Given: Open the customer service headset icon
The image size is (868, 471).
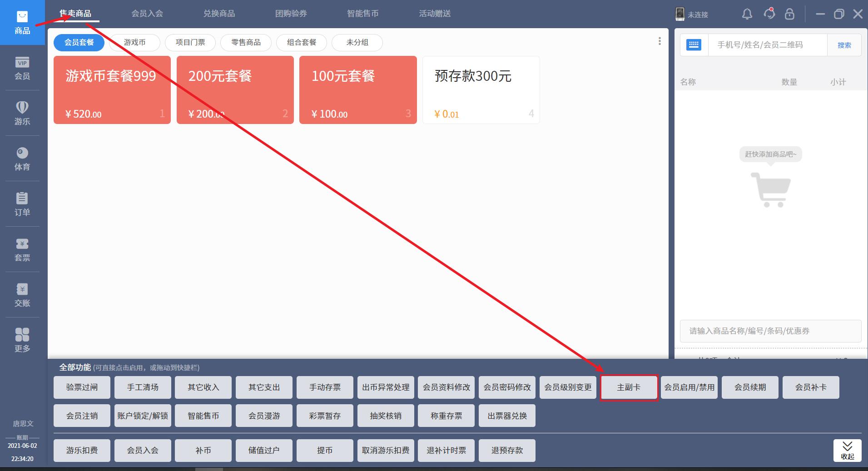Looking at the screenshot, I should point(769,14).
